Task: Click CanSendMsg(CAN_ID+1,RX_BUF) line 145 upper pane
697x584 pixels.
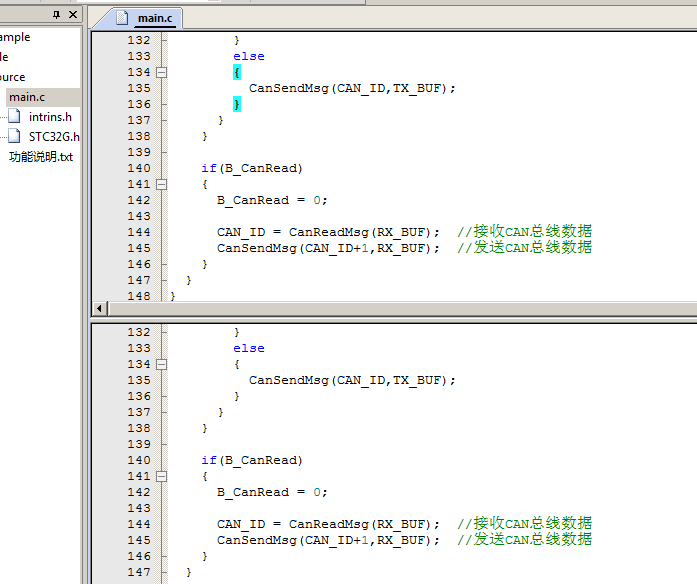Action: (328, 248)
